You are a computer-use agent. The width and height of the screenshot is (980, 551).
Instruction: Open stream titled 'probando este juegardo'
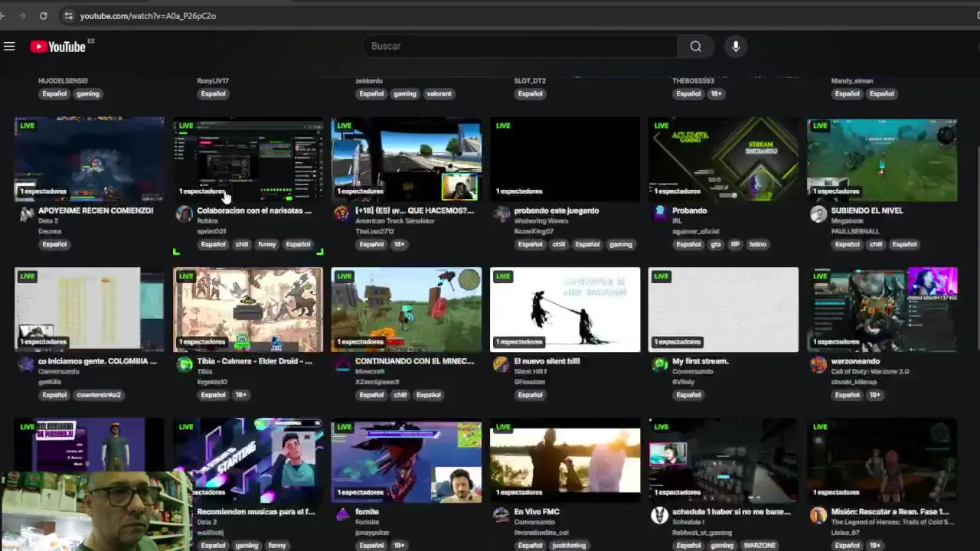pos(557,210)
